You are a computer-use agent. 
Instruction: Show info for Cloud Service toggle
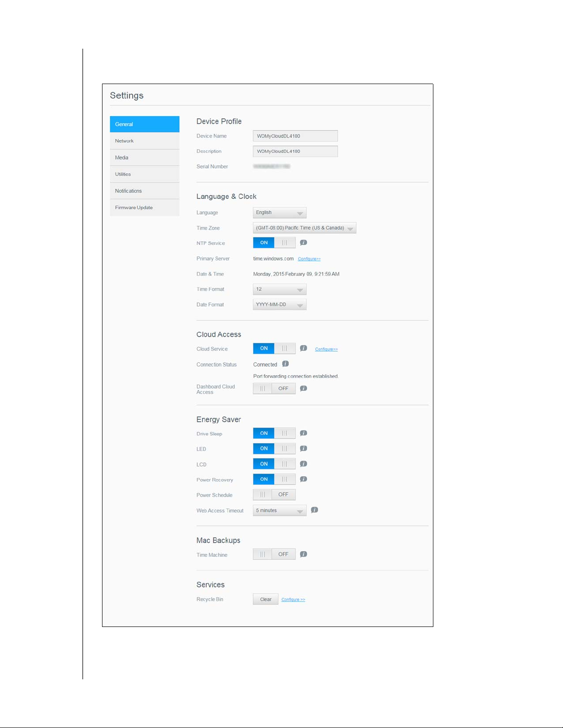(303, 348)
